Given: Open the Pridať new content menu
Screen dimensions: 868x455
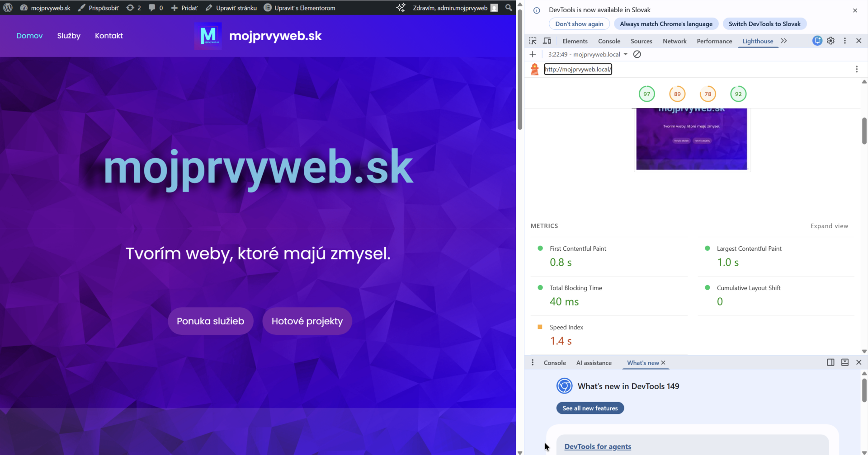Looking at the screenshot, I should pyautogui.click(x=184, y=8).
